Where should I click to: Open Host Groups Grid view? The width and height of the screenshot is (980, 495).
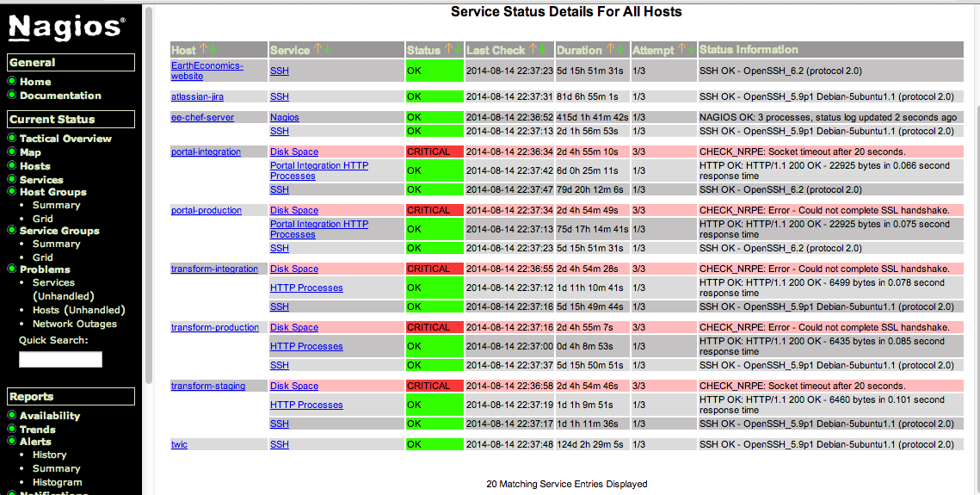tap(43, 219)
